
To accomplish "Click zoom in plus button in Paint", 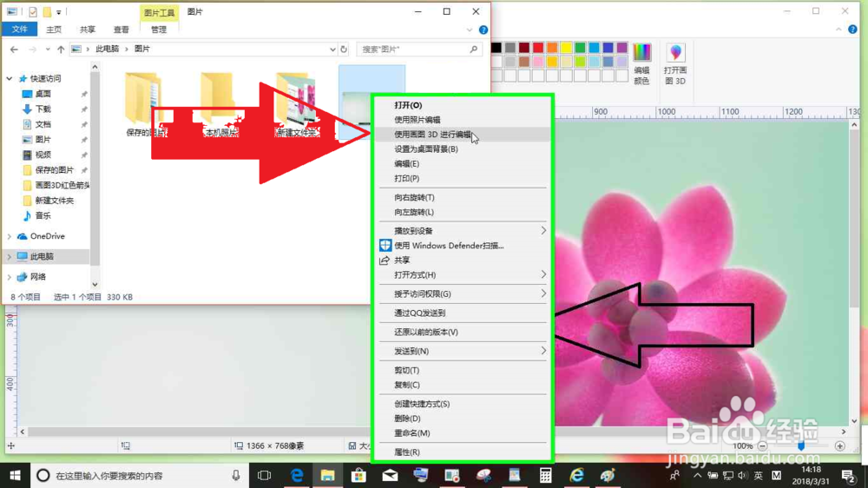I will pos(839,446).
